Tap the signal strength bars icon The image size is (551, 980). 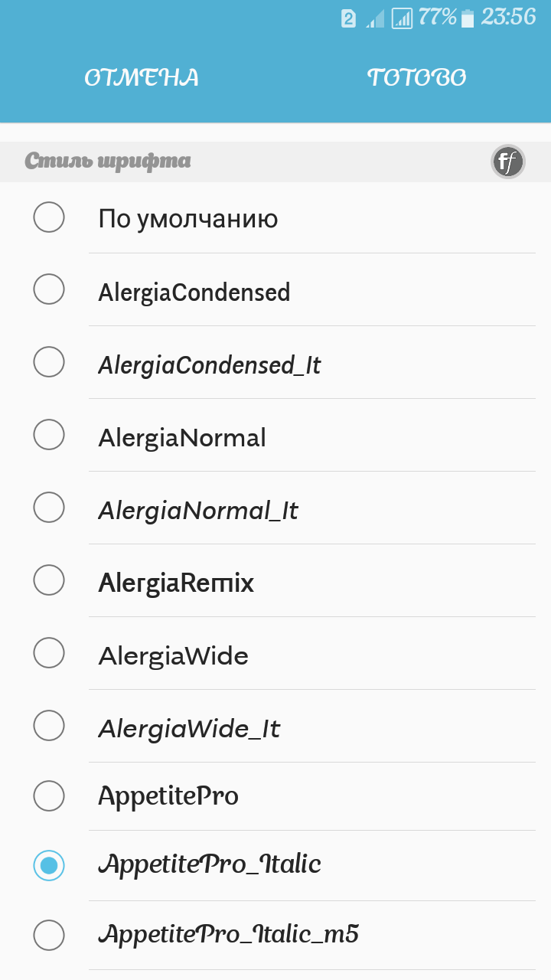tap(402, 18)
